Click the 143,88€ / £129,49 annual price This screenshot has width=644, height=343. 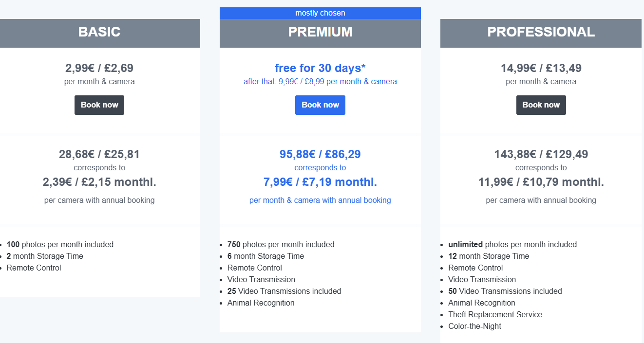(x=541, y=154)
